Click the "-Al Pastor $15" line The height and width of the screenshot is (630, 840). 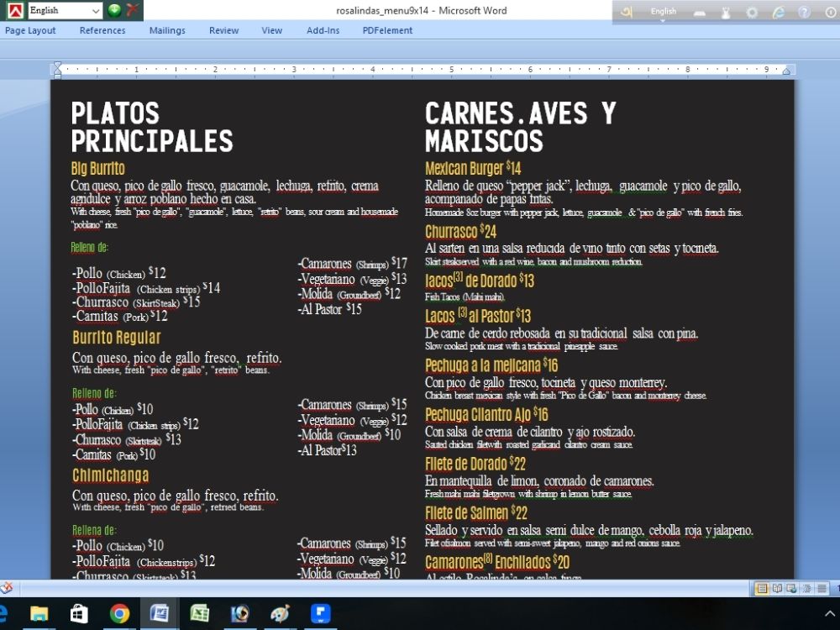tap(329, 309)
